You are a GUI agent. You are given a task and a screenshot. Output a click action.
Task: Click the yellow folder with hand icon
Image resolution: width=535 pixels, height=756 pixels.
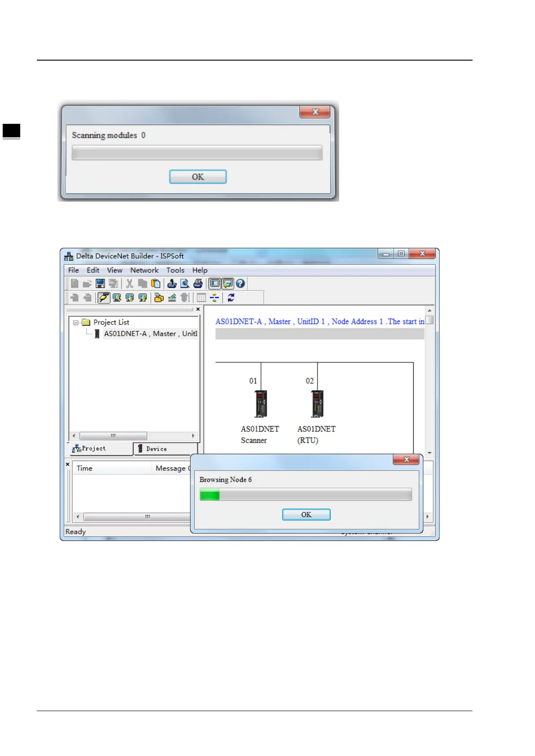[x=159, y=297]
